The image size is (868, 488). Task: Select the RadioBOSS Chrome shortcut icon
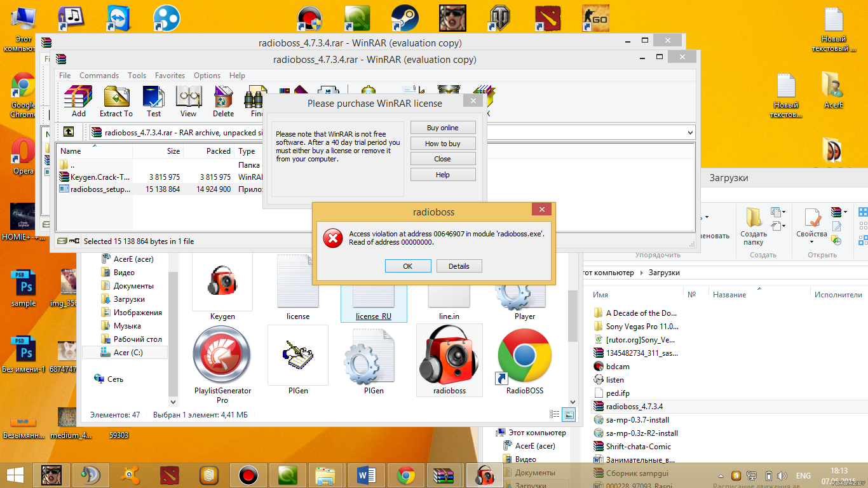point(524,360)
